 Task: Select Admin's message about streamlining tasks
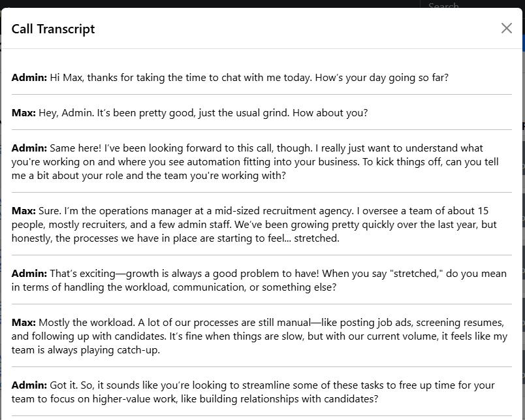[261, 391]
